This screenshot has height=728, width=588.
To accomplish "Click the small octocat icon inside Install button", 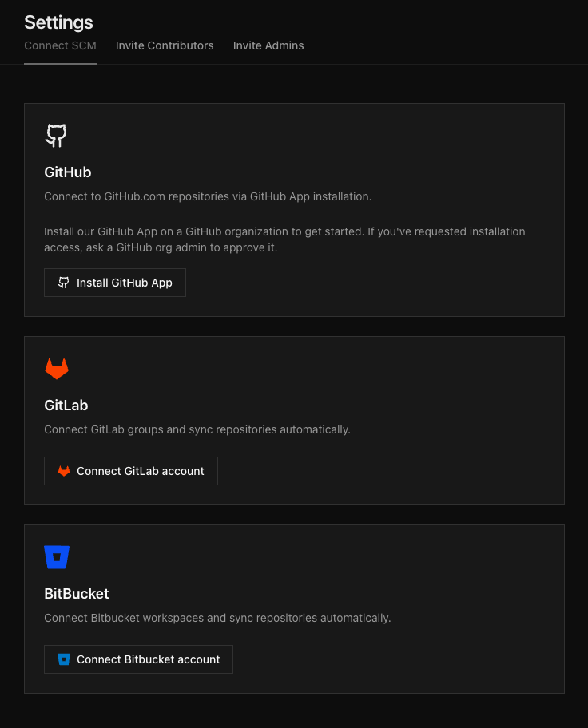I will pyautogui.click(x=64, y=283).
